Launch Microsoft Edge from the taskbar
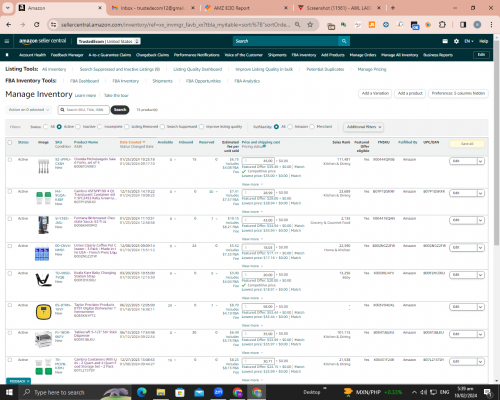This screenshot has height=400, width=500. coord(142,392)
